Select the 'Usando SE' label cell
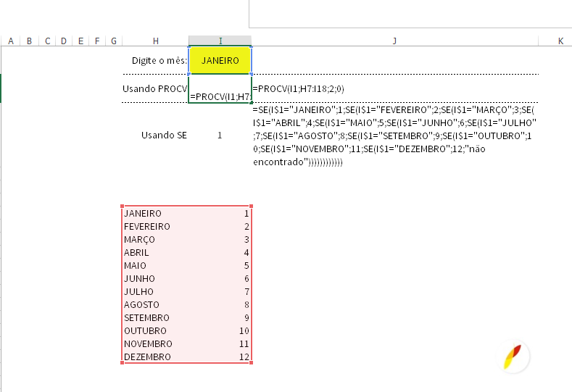This screenshot has height=392, width=572. pos(164,135)
